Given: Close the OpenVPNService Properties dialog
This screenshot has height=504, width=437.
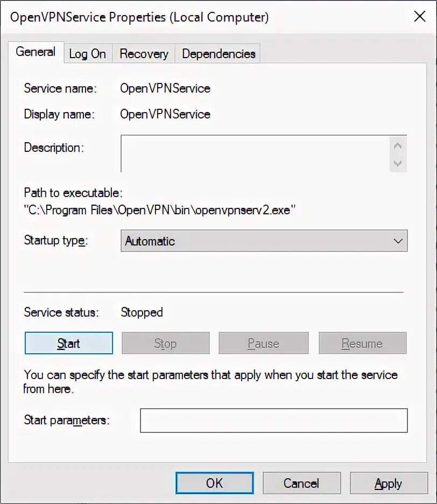Looking at the screenshot, I should pyautogui.click(x=420, y=16).
